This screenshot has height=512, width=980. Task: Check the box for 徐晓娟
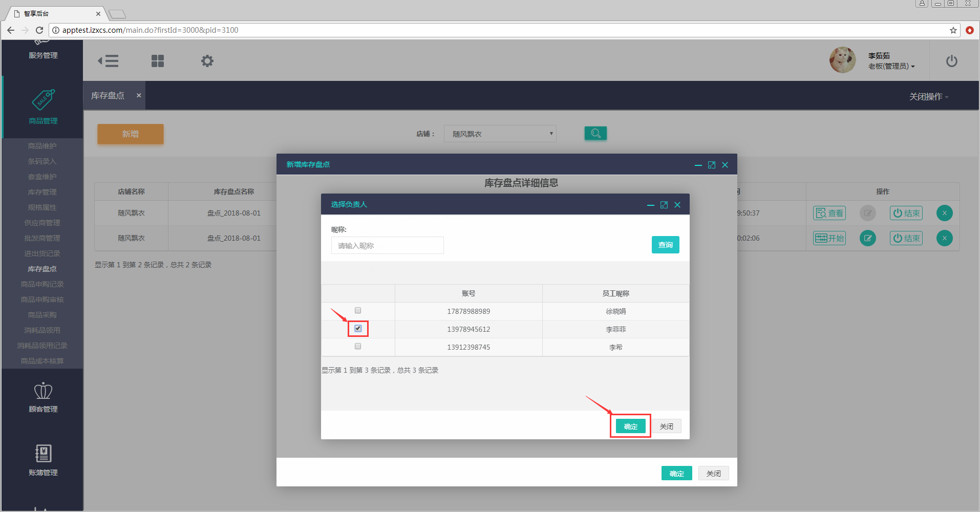358,310
